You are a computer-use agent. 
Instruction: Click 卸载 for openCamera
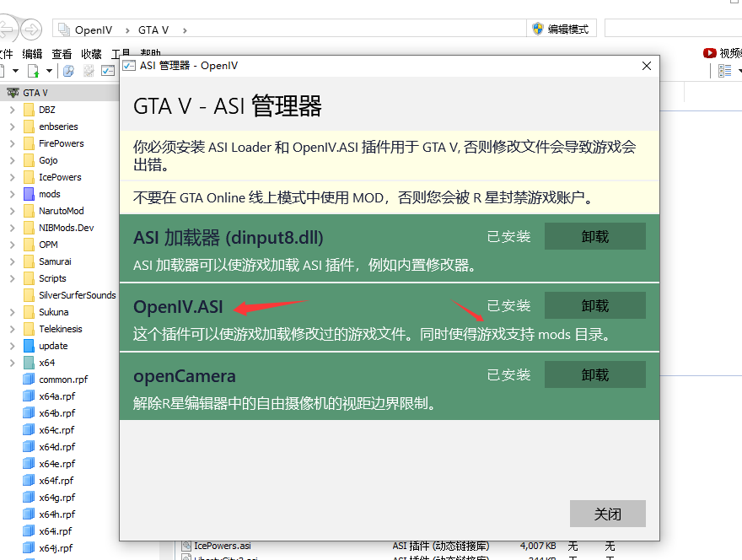click(x=594, y=374)
